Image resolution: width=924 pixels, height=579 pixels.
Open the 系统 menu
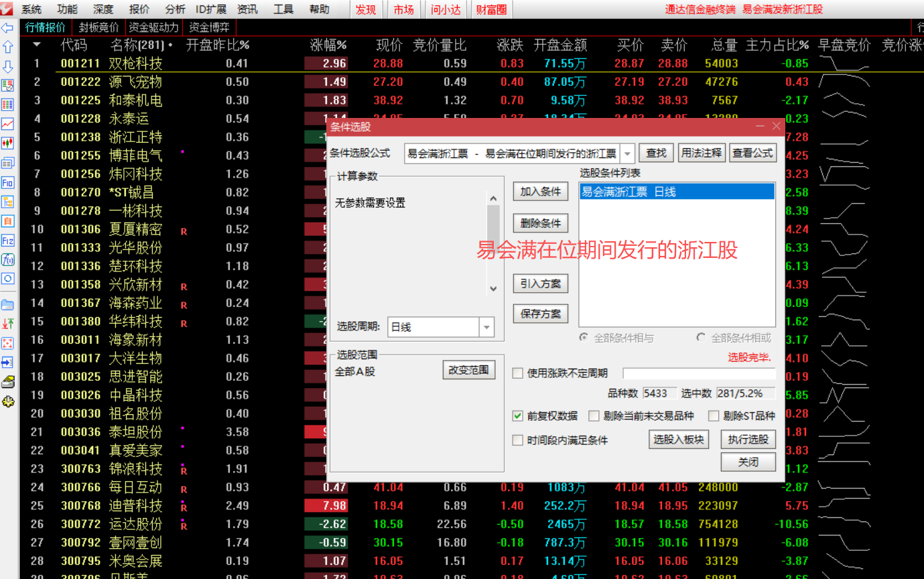pos(31,9)
